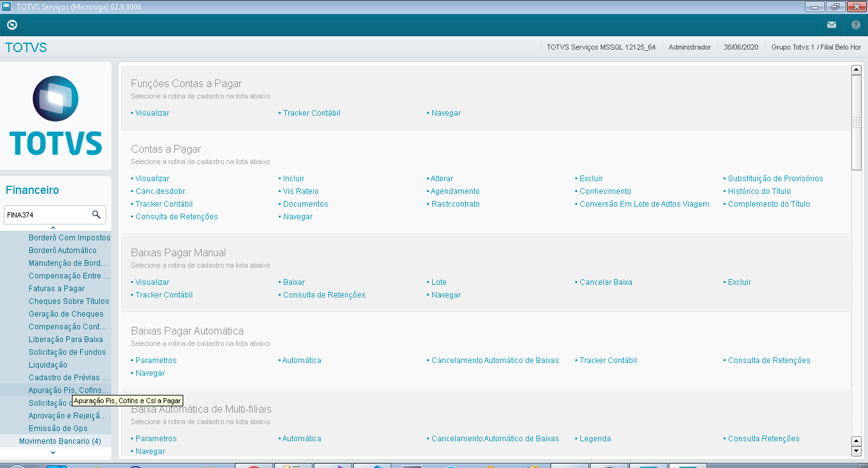
Task: Click Automática under Baixas Pagar Automática
Action: [302, 361]
